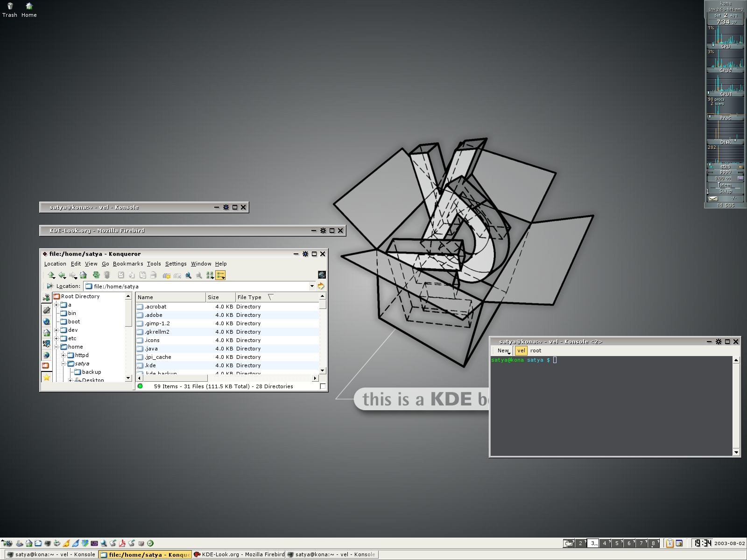The height and width of the screenshot is (560, 747).
Task: Open the Settings menu in Konqueror
Action: (x=176, y=264)
